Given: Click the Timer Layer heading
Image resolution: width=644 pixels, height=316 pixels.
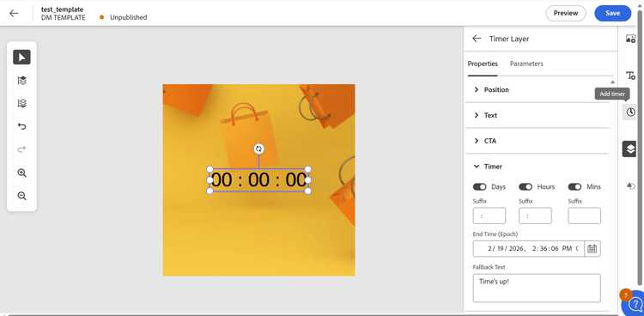Looking at the screenshot, I should [x=509, y=39].
